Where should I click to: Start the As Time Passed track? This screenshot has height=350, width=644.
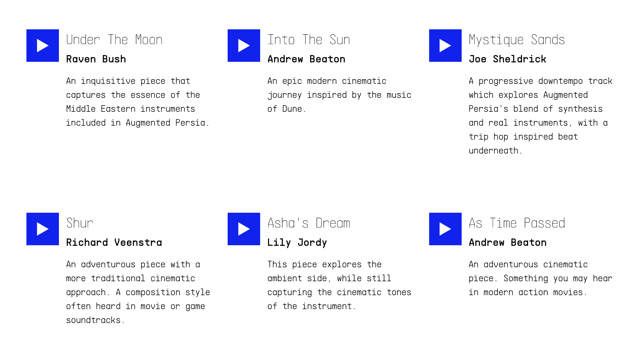coord(445,229)
